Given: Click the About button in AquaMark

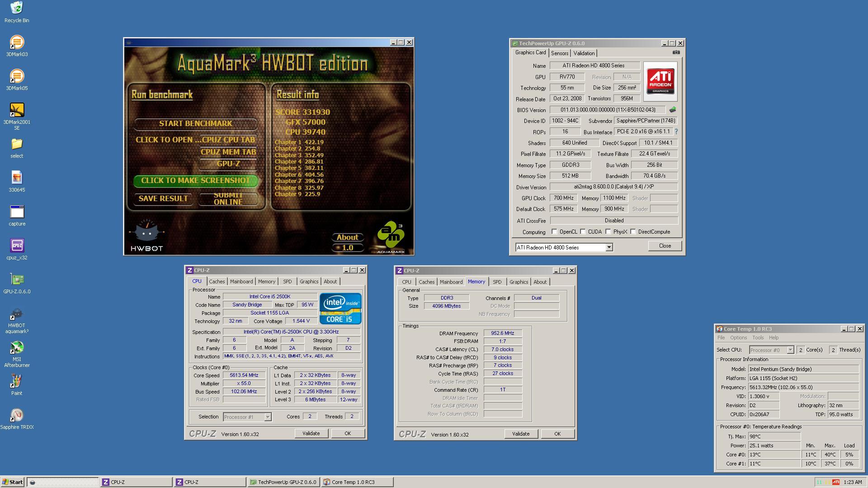Looking at the screenshot, I should tap(347, 237).
